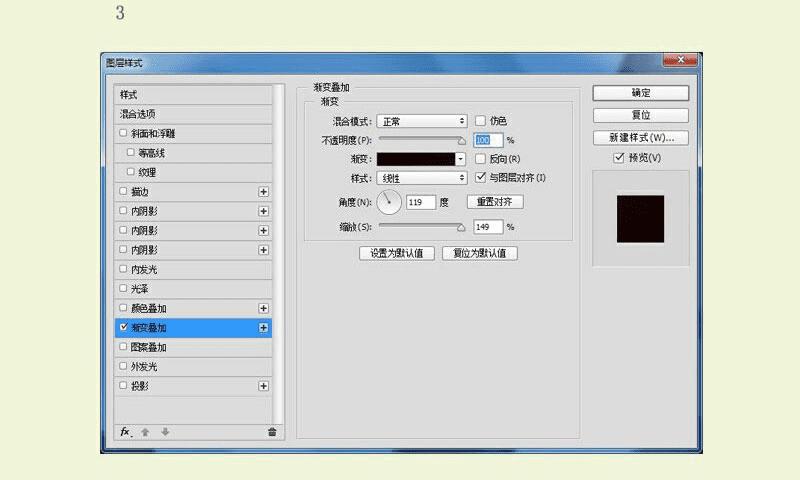Click the 确定 OK button
The image size is (800, 480).
(x=641, y=93)
